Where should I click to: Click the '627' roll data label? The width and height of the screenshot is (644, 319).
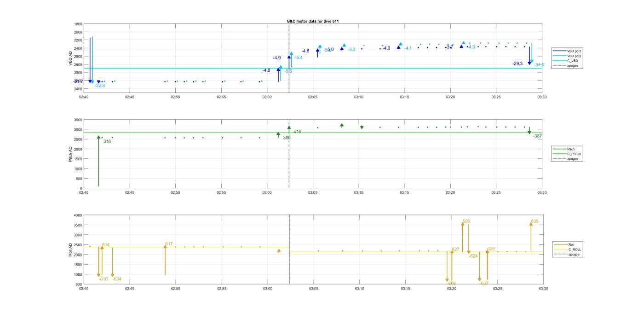point(455,249)
